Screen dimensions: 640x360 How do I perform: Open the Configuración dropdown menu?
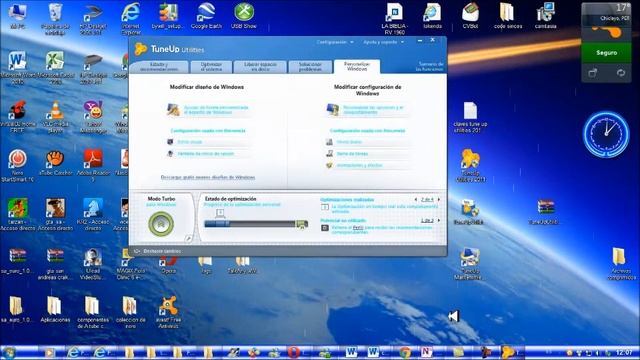pos(335,42)
